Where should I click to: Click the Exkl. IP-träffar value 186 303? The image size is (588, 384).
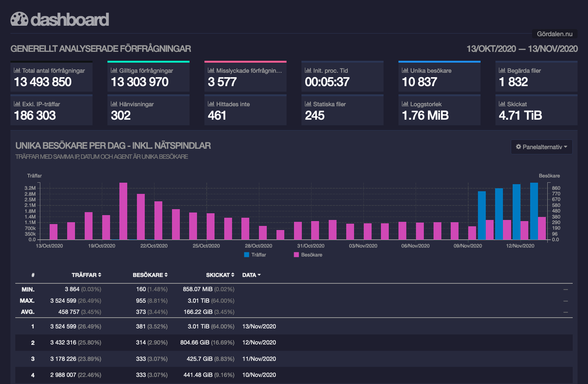tap(35, 115)
